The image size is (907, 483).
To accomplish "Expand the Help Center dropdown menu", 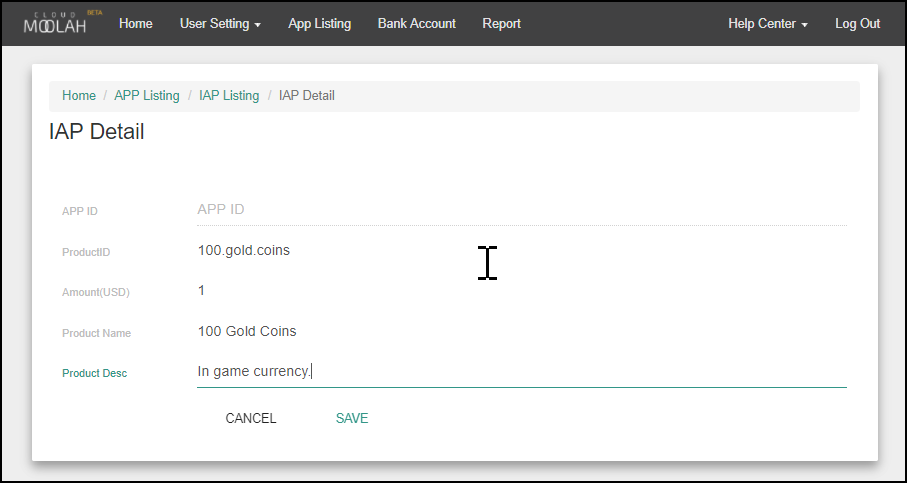I will pos(767,23).
